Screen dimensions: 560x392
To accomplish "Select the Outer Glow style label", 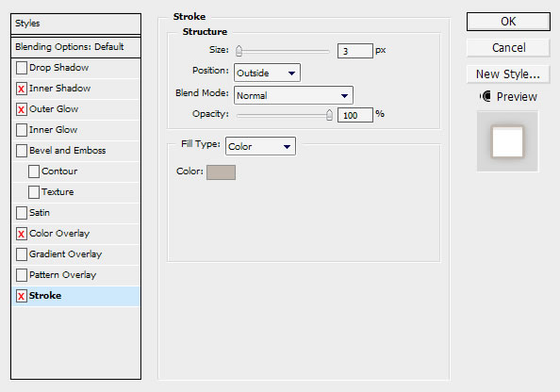I will [54, 109].
